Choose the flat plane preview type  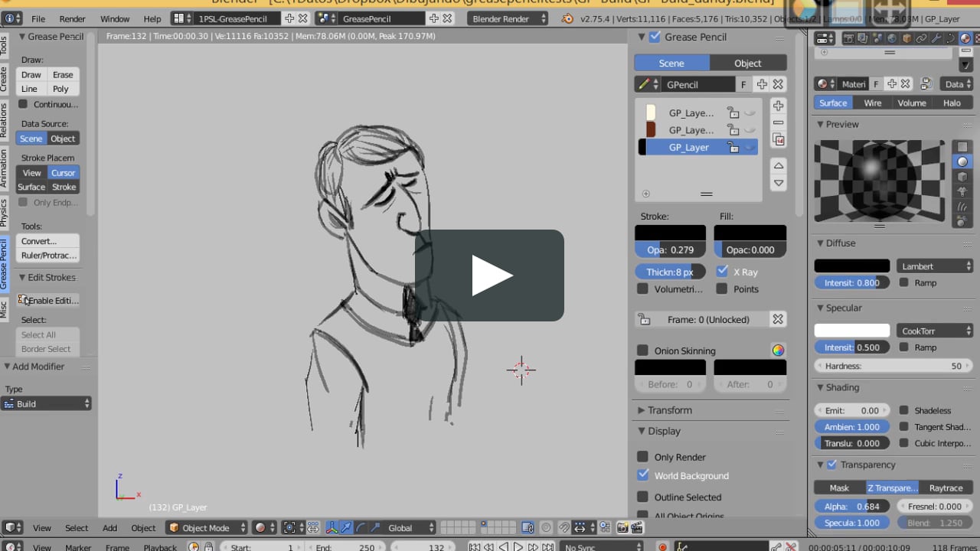click(962, 147)
